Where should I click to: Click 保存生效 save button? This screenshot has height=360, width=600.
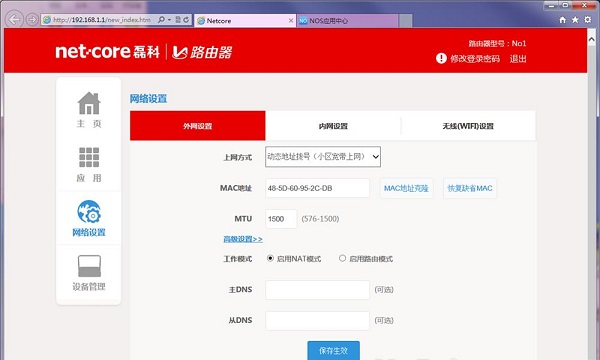[333, 350]
